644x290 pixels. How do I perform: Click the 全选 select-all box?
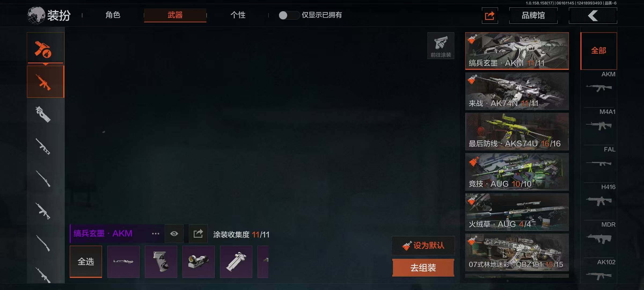pyautogui.click(x=86, y=262)
